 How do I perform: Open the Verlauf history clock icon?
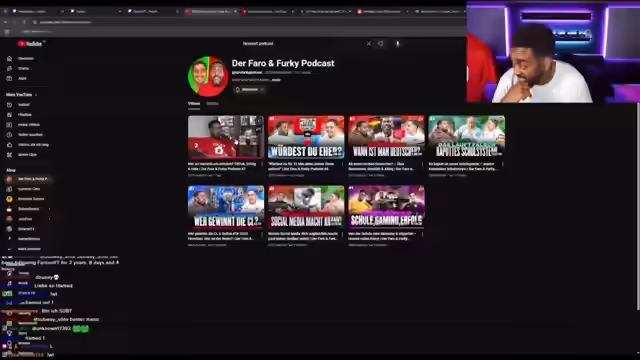point(9,105)
